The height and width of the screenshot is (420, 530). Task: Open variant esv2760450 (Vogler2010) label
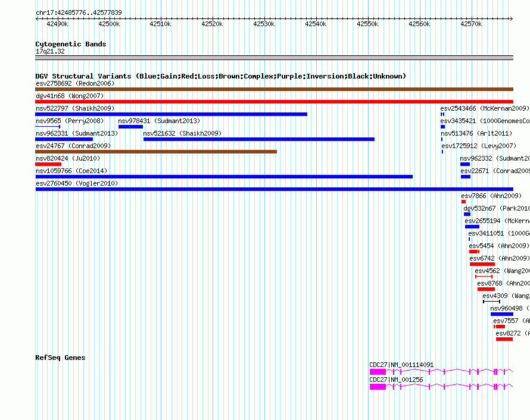pos(77,183)
